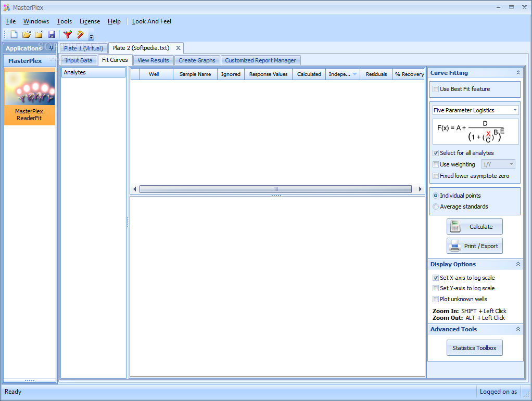Click the Well column header

[156, 74]
